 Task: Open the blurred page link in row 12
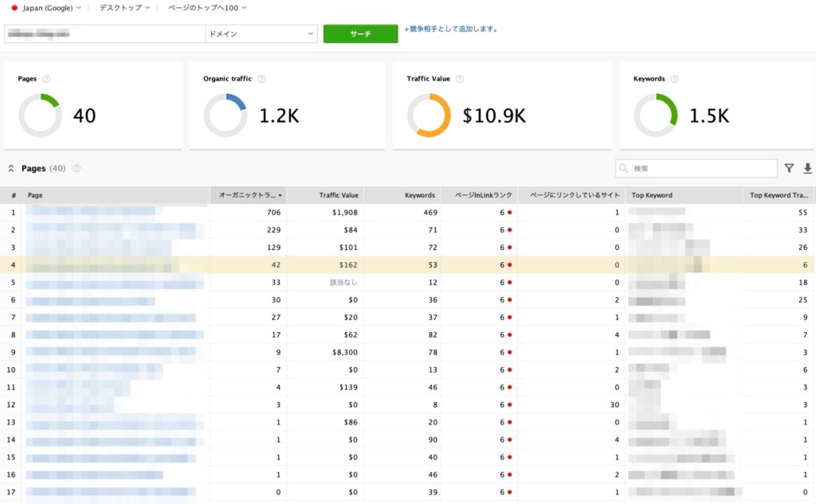70,404
